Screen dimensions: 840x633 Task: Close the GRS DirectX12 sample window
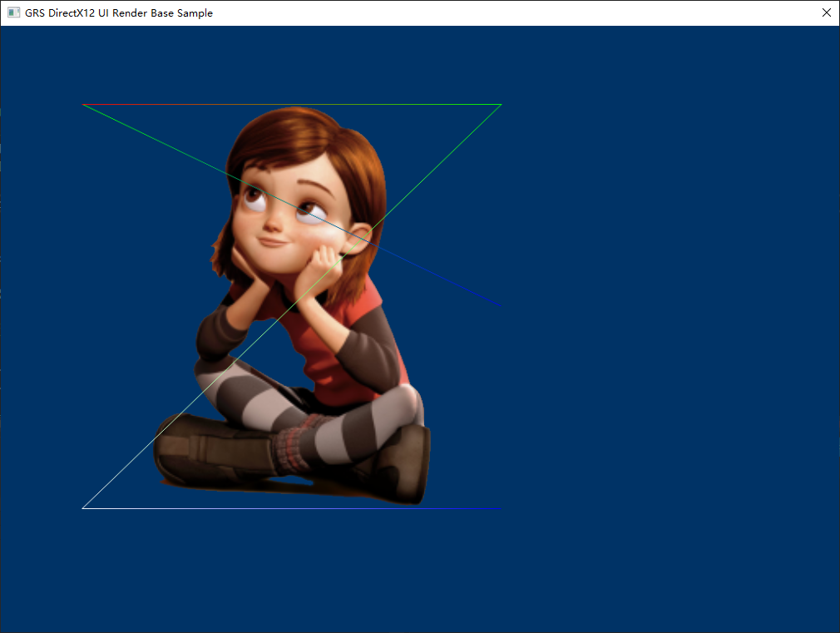pyautogui.click(x=826, y=12)
